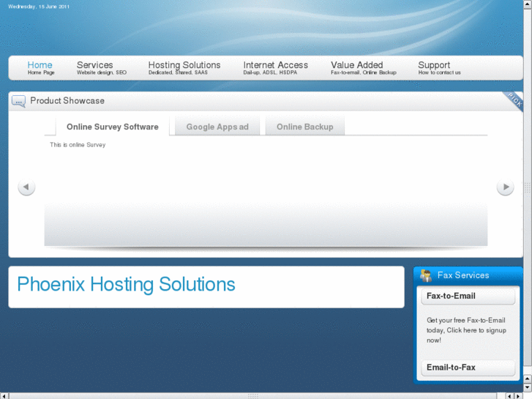Click the 'This is online Survey' text

tap(78, 145)
